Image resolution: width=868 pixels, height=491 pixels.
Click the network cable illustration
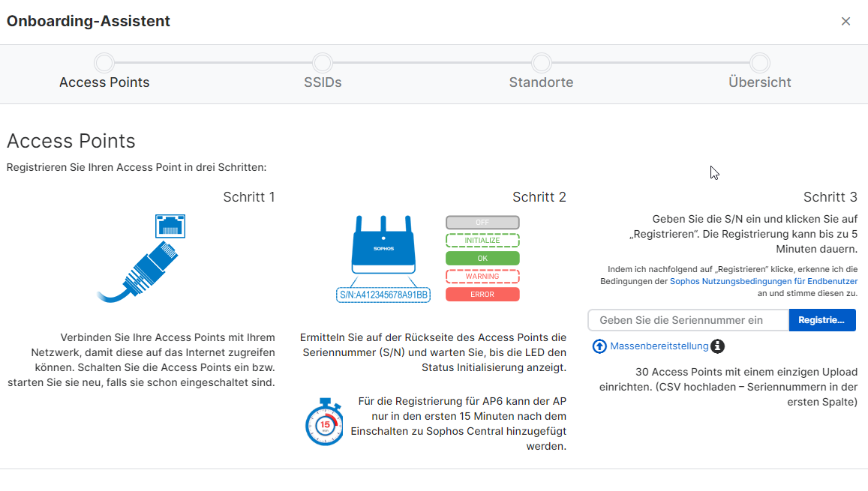tap(138, 273)
